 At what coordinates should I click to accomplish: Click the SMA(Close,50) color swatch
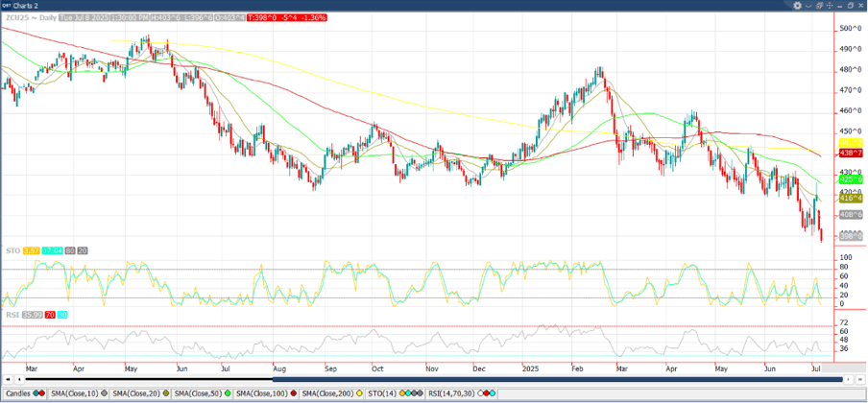[226, 394]
